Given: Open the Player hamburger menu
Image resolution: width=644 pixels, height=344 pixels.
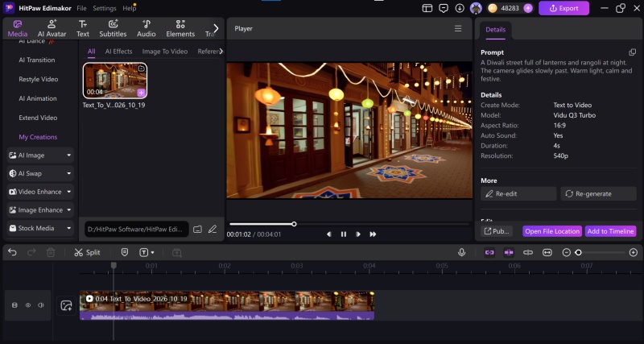Looking at the screenshot, I should click(458, 28).
